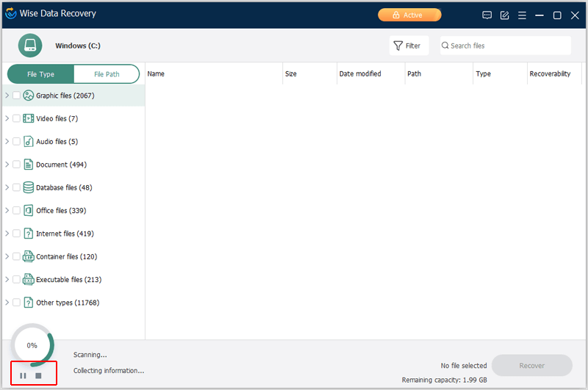Expand the Container files chevron

tap(7, 256)
